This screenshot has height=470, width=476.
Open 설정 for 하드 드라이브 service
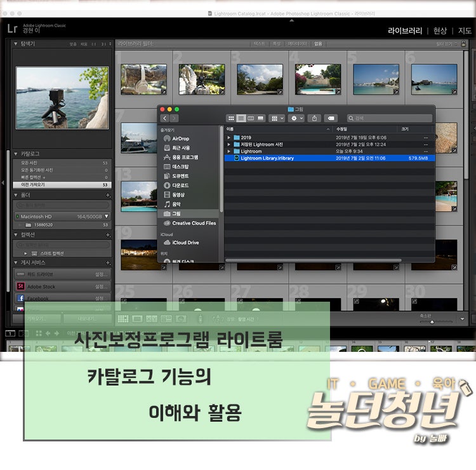pyautogui.click(x=101, y=274)
